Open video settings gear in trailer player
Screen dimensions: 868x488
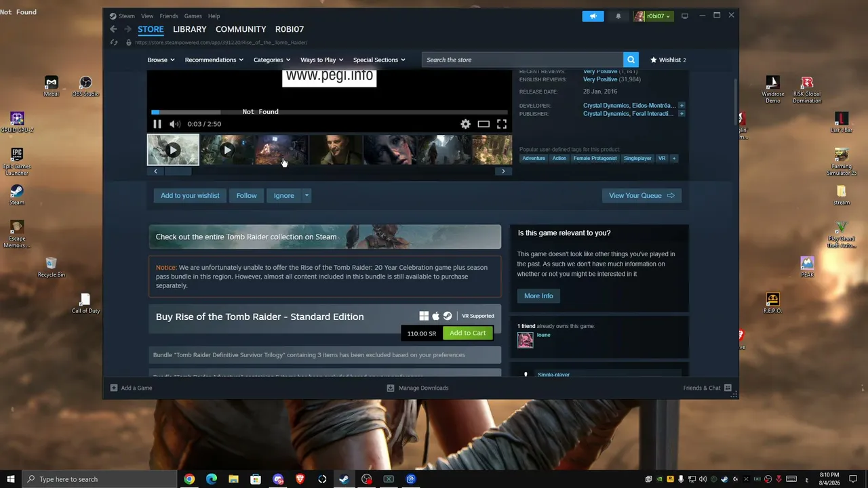click(465, 124)
